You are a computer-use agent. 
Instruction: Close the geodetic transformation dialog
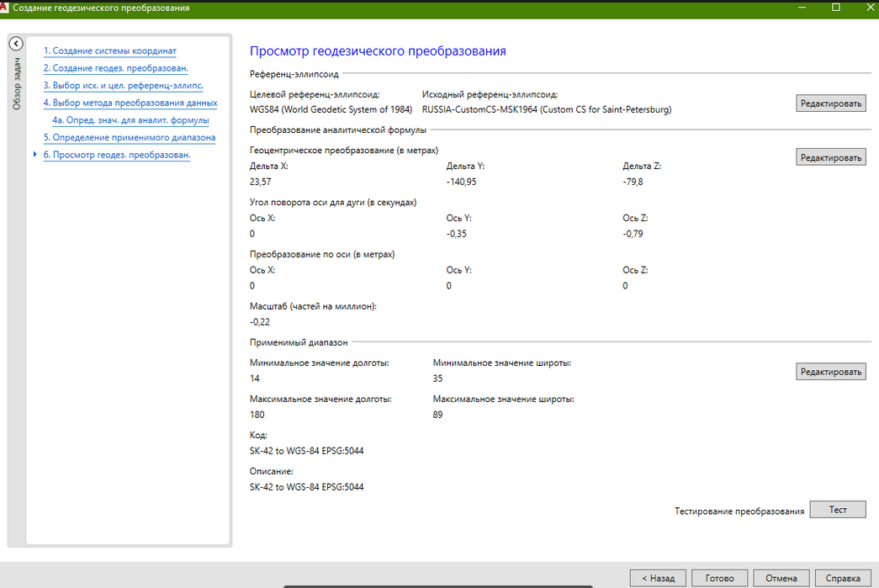869,8
